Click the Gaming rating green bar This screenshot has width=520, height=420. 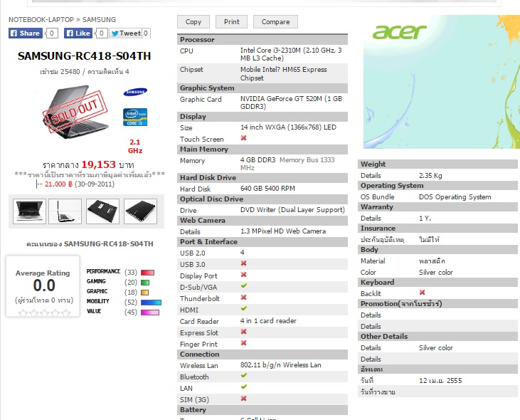pos(145,283)
